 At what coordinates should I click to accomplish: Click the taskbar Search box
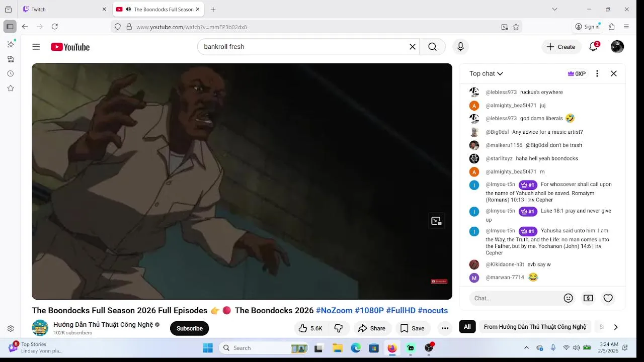(265, 348)
